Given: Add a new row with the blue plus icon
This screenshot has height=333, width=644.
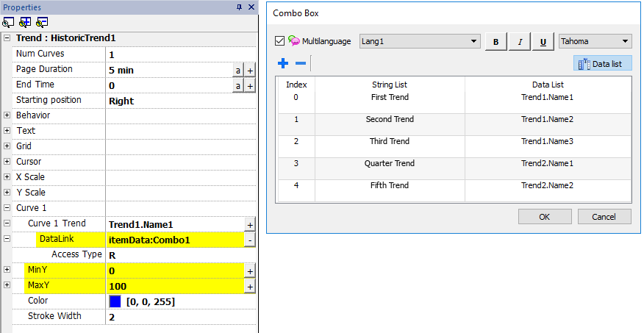Looking at the screenshot, I should [x=283, y=63].
